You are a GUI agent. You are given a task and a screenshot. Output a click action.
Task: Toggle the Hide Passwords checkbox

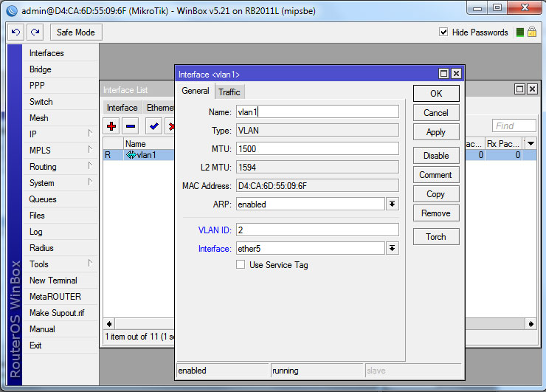pyautogui.click(x=443, y=32)
